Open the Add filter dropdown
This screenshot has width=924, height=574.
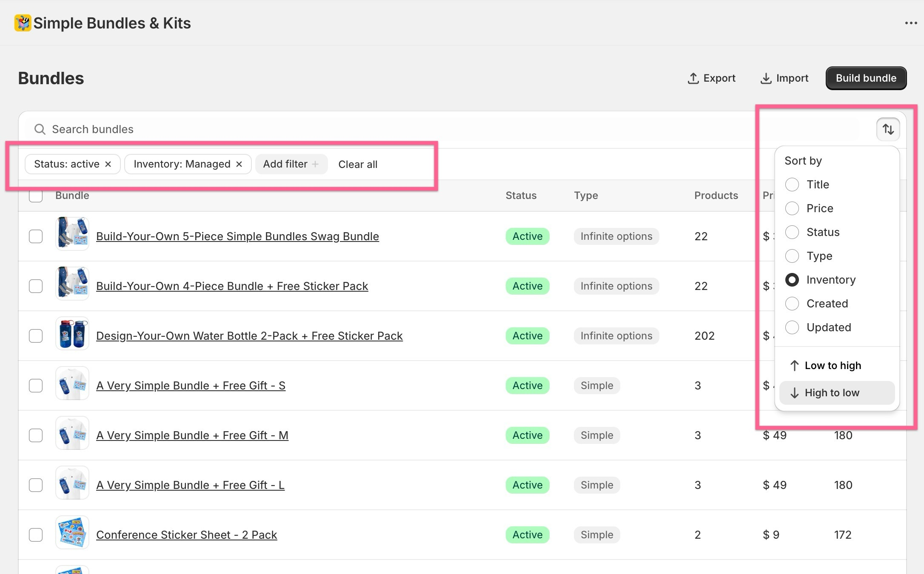(x=291, y=164)
